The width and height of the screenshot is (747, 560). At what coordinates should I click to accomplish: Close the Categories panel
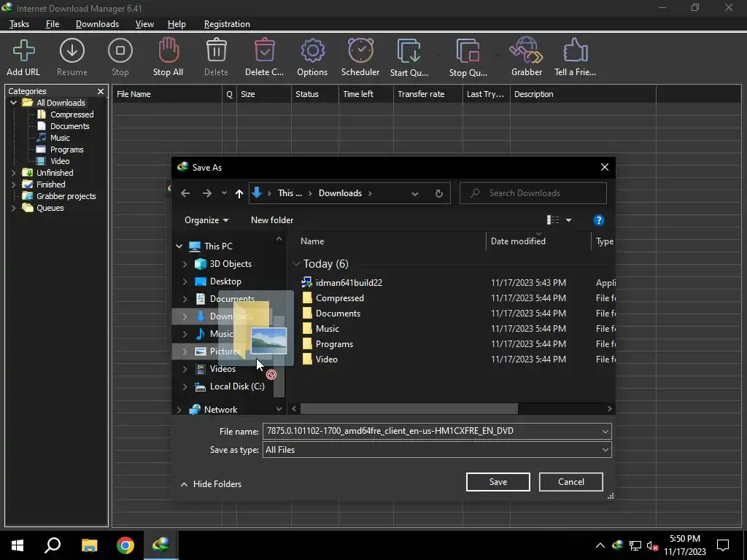point(101,91)
